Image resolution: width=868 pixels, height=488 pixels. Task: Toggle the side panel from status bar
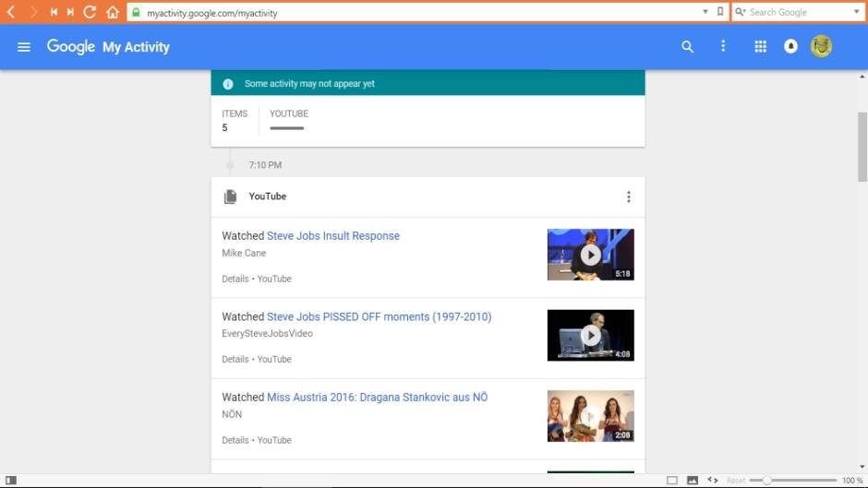point(11,481)
